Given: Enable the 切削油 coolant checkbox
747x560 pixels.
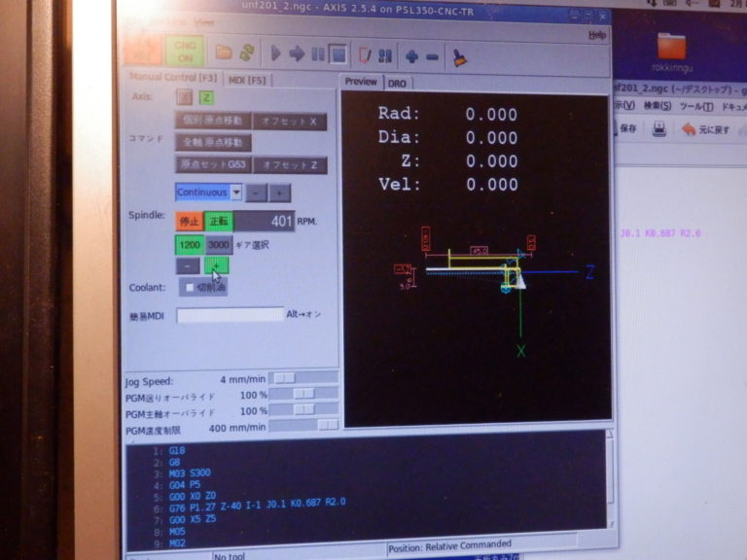Looking at the screenshot, I should [x=191, y=288].
